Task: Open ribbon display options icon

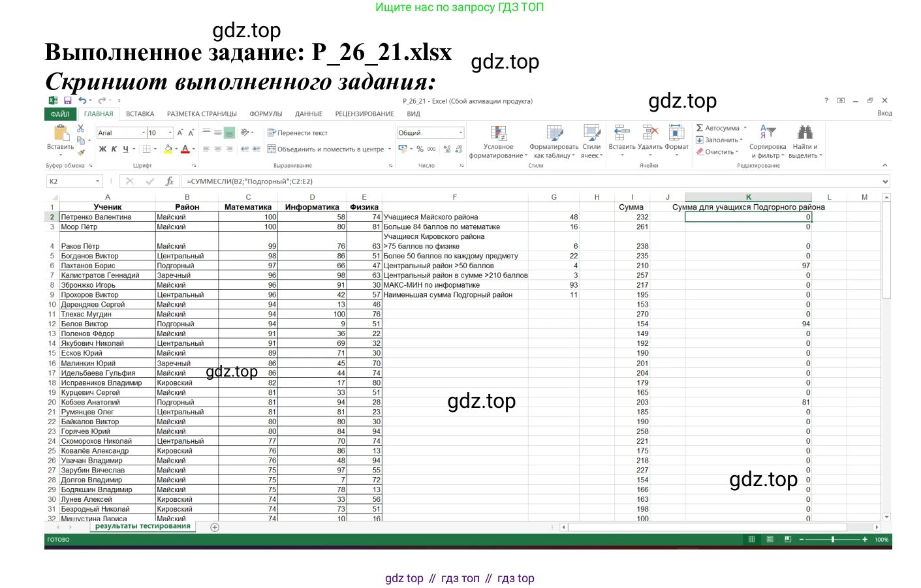Action: 841,101
